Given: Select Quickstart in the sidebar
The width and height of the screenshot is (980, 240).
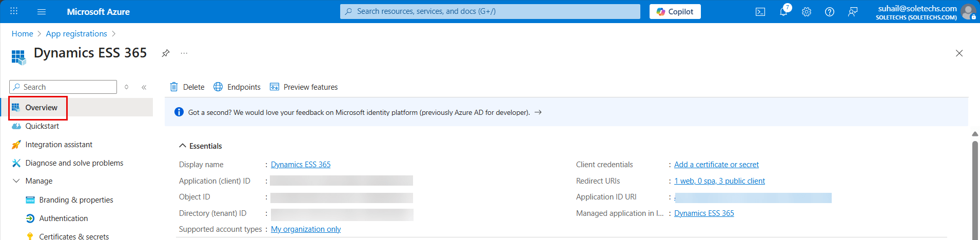Looking at the screenshot, I should point(42,126).
